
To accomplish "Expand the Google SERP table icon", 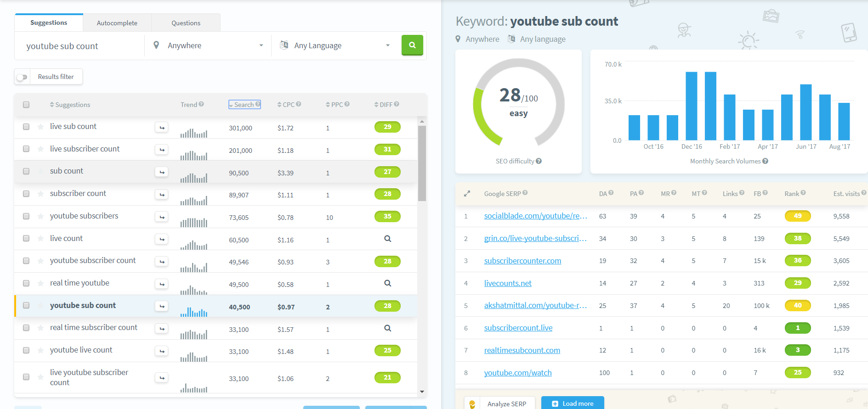I will (467, 194).
